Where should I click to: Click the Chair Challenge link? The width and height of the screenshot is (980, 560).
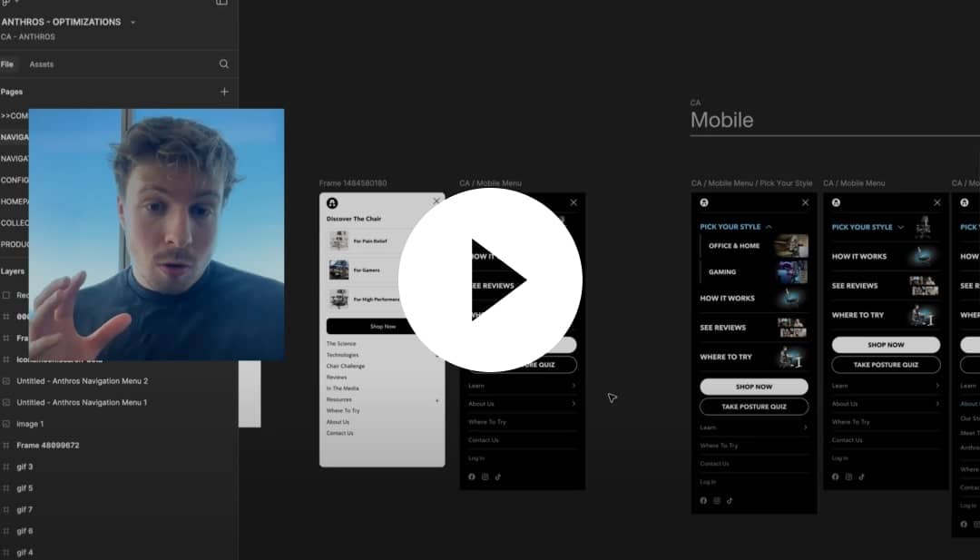[x=346, y=367]
